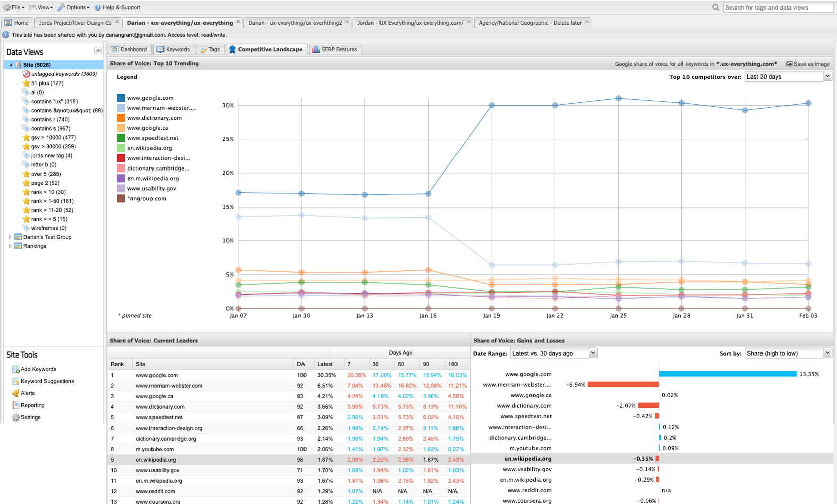Select contains r (740) tag

pos(50,119)
